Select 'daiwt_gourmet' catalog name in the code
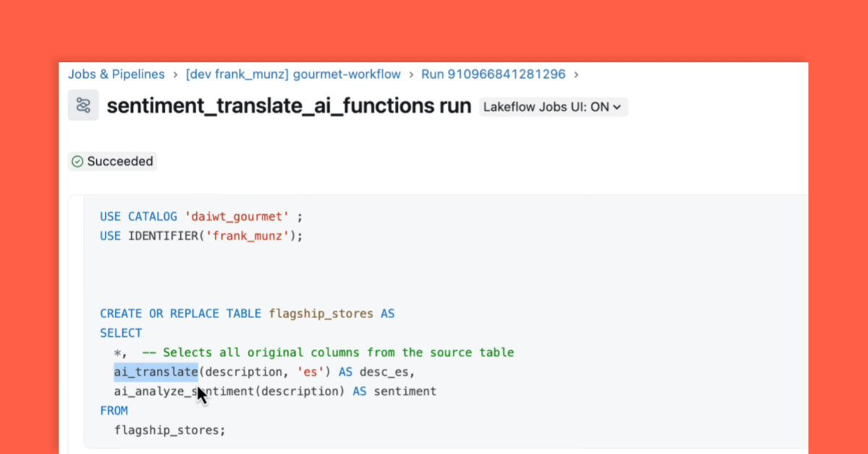 [x=237, y=215]
